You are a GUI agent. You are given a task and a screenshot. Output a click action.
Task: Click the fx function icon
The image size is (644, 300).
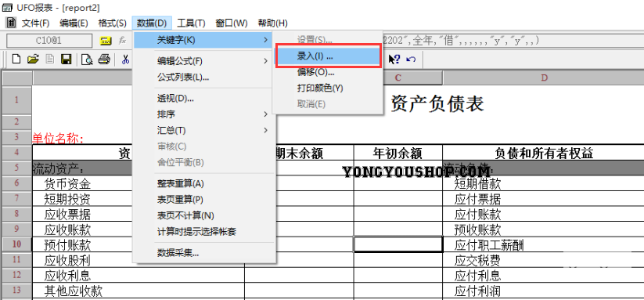tap(122, 41)
